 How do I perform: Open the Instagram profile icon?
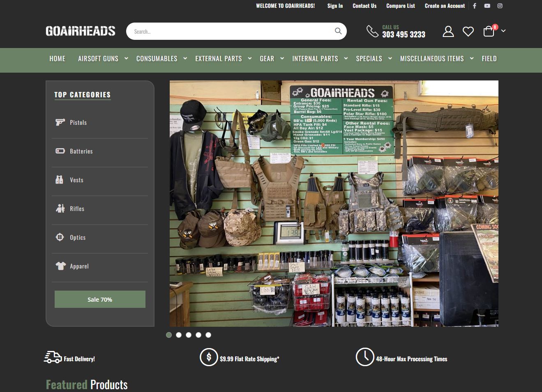(500, 6)
